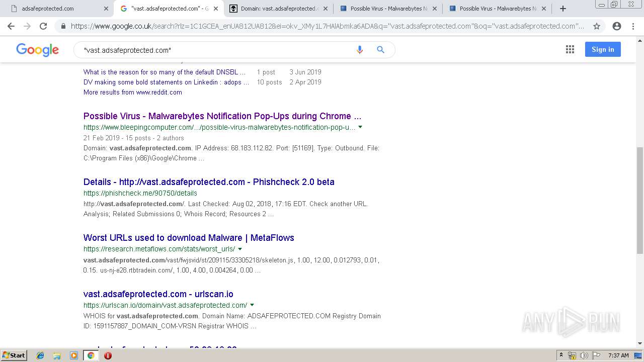This screenshot has width=644, height=362.
Task: Open the Chrome three-dot menu
Action: point(633,26)
